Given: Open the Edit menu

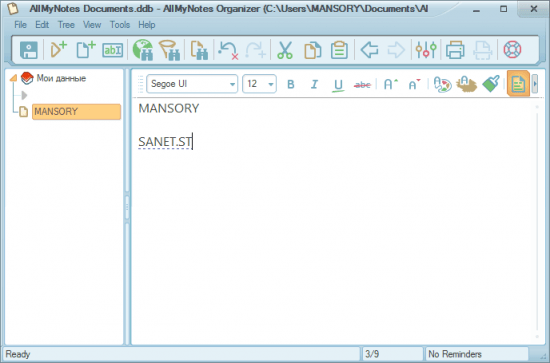Looking at the screenshot, I should coord(42,25).
